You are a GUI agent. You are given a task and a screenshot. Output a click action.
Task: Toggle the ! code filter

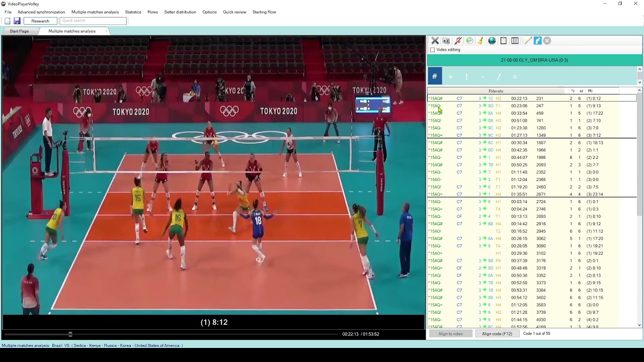(466, 76)
